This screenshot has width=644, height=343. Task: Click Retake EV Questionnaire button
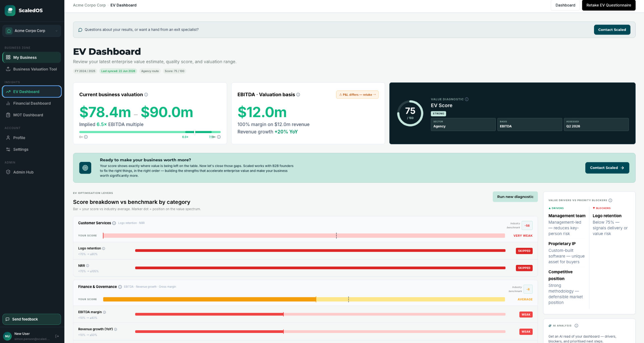point(608,5)
